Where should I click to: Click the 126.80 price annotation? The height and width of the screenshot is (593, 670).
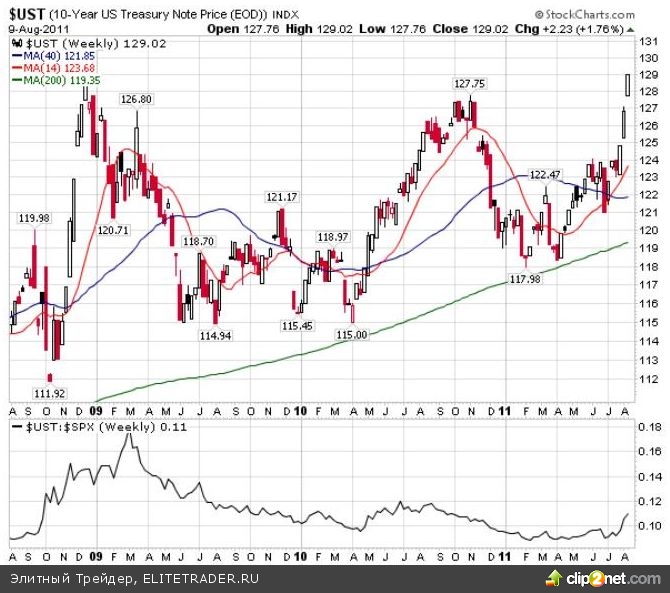pyautogui.click(x=136, y=100)
